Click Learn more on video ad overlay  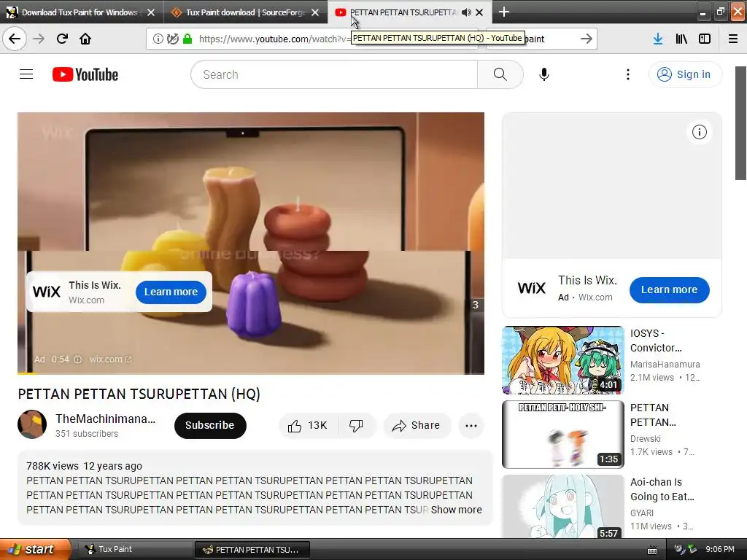171,292
